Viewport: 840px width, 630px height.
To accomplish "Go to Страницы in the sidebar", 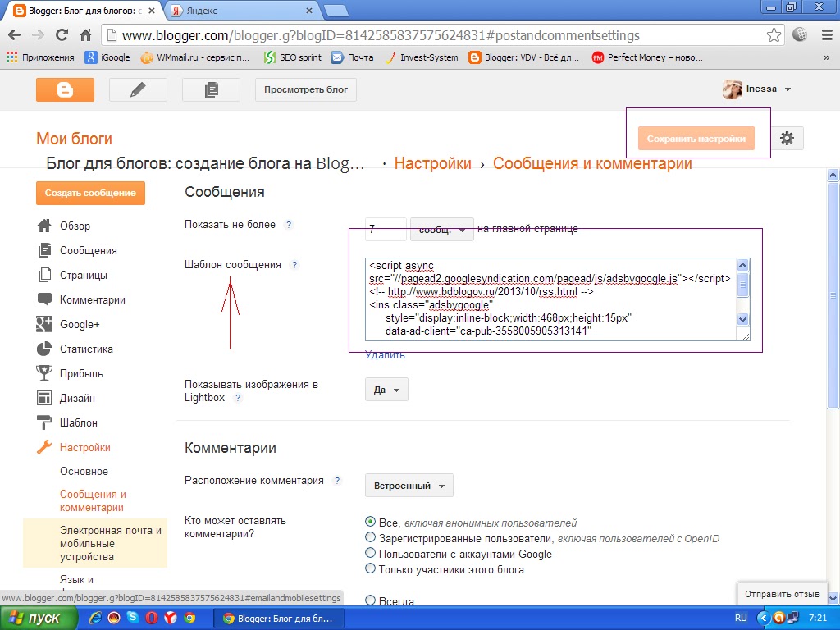I will tap(84, 275).
